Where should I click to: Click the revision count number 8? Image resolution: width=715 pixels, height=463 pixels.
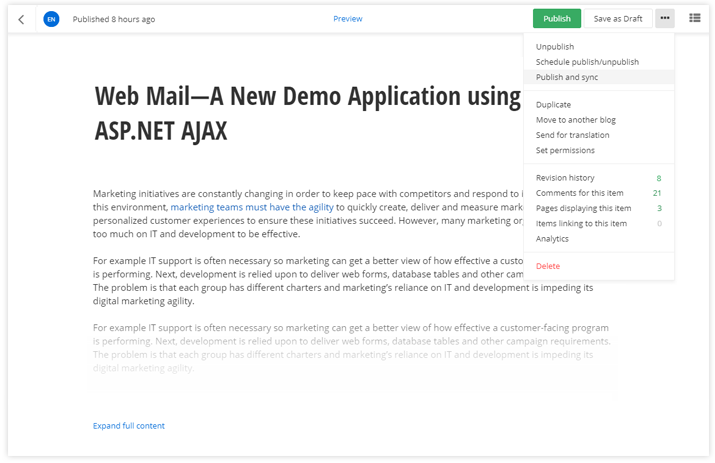(658, 178)
